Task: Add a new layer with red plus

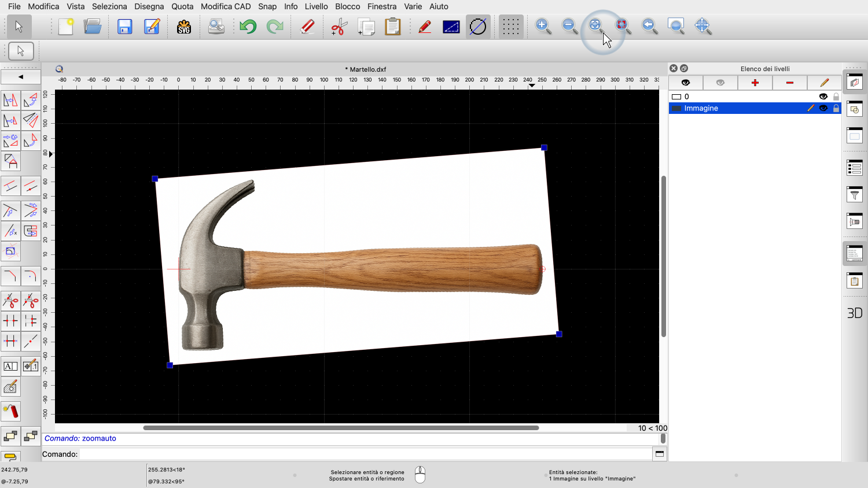Action: coord(755,83)
